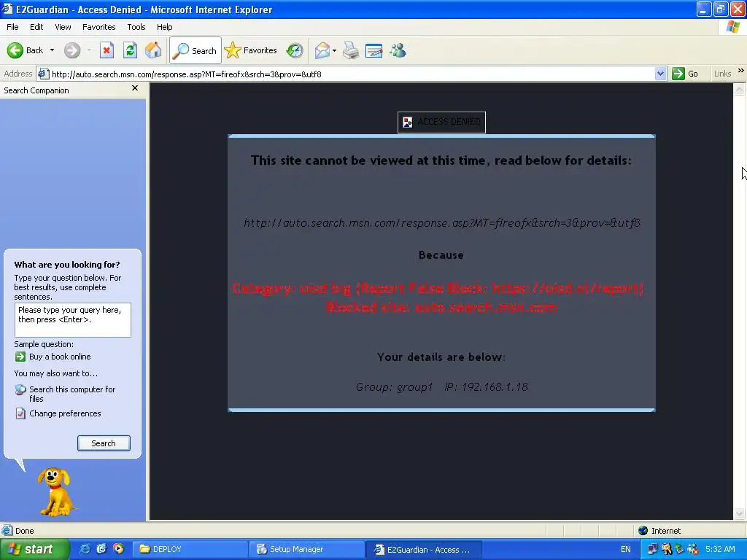Expand the Mail dropdown arrow
This screenshot has width=747, height=560.
[x=334, y=50]
